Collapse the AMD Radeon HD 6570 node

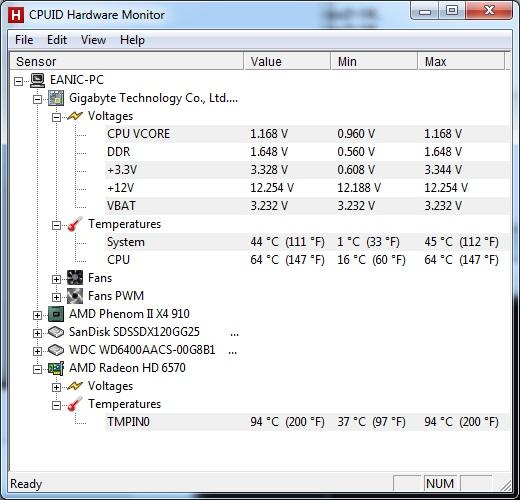click(38, 369)
